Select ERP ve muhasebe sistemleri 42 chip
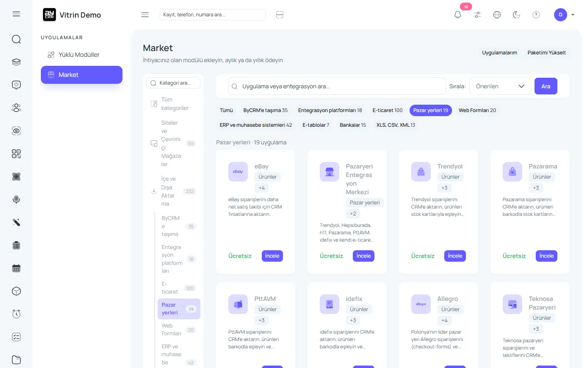 pyautogui.click(x=256, y=125)
